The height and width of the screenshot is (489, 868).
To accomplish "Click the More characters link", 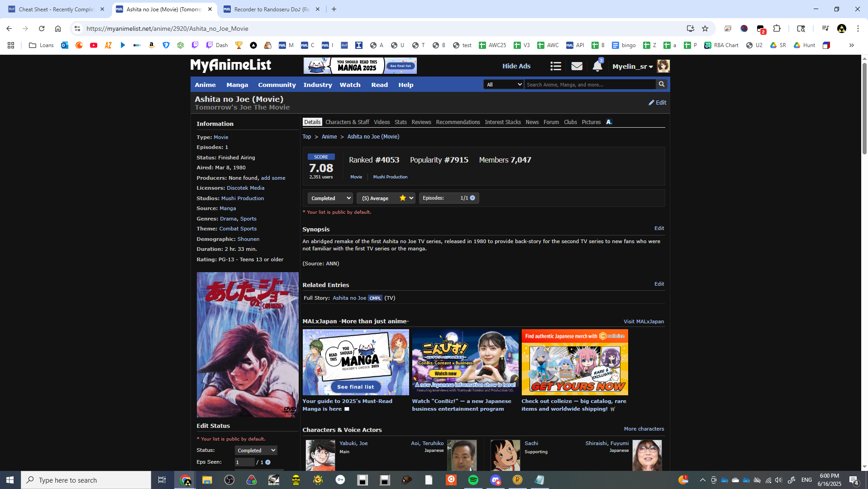I will [x=644, y=429].
